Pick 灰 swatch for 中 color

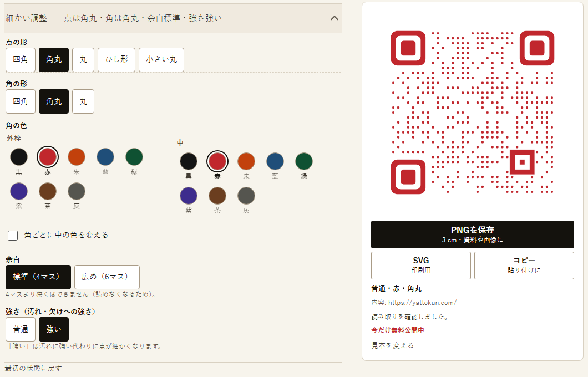tap(246, 196)
